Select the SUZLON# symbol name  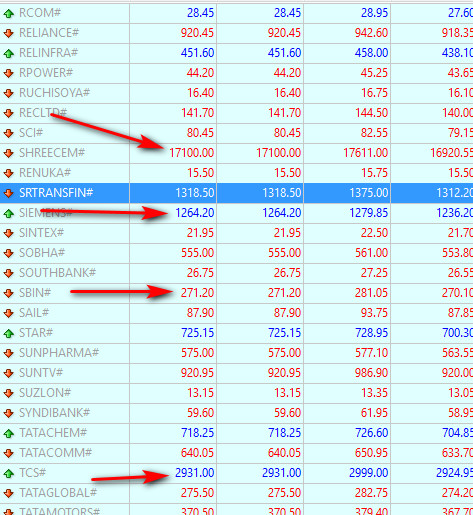click(45, 393)
